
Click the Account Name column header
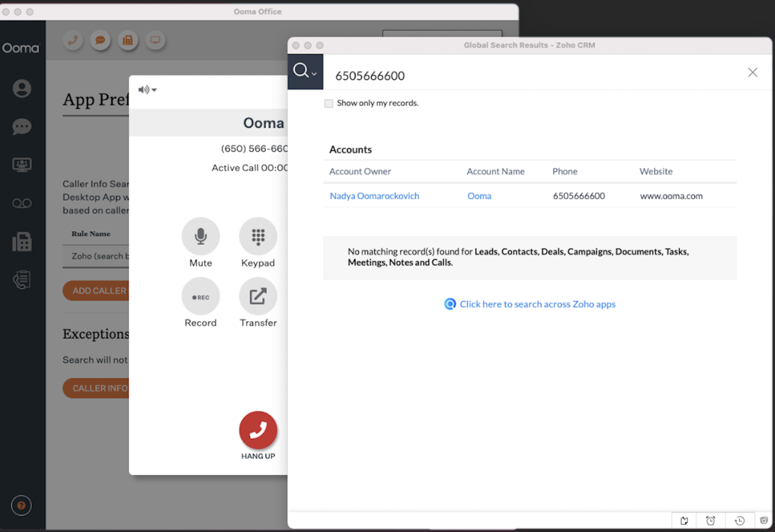(x=496, y=172)
